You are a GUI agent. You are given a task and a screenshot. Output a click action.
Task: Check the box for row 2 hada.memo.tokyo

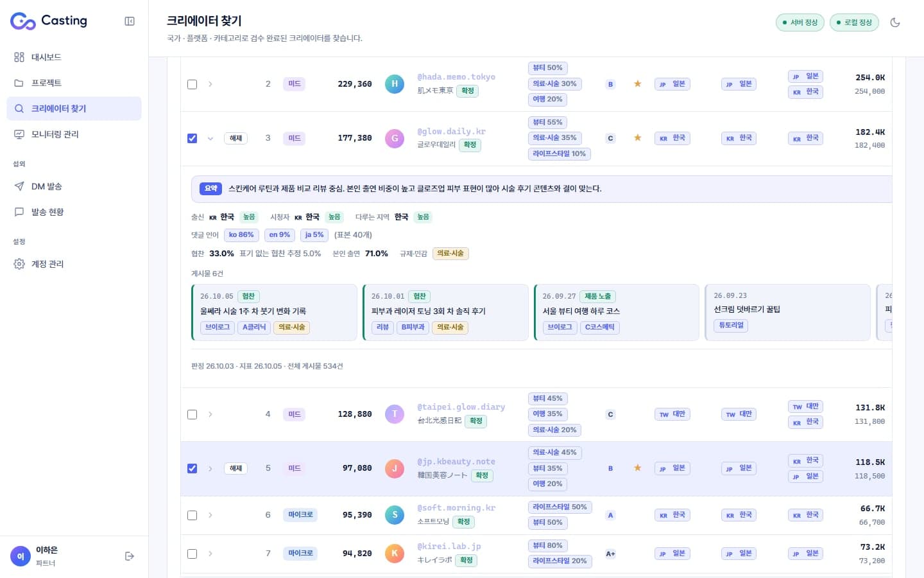(x=192, y=84)
